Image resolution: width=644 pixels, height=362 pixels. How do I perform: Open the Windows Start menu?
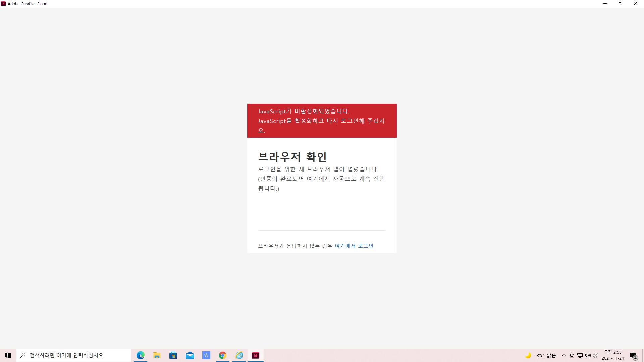8,355
